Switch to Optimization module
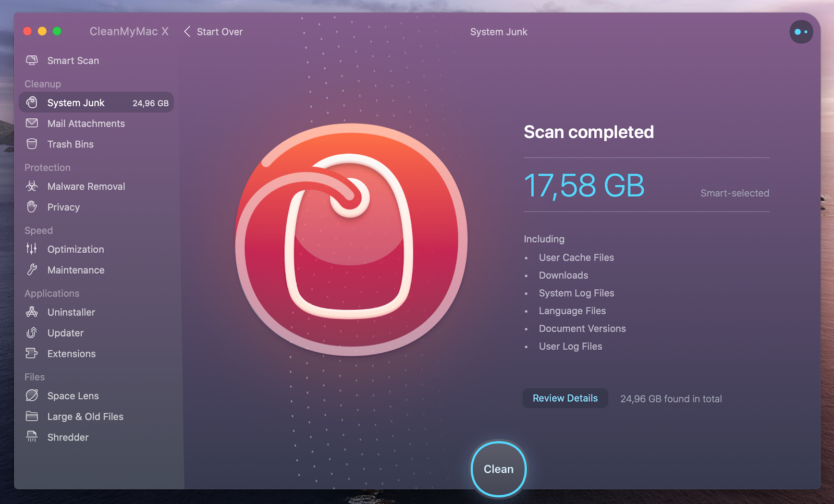The height and width of the screenshot is (504, 834). pyautogui.click(x=76, y=249)
